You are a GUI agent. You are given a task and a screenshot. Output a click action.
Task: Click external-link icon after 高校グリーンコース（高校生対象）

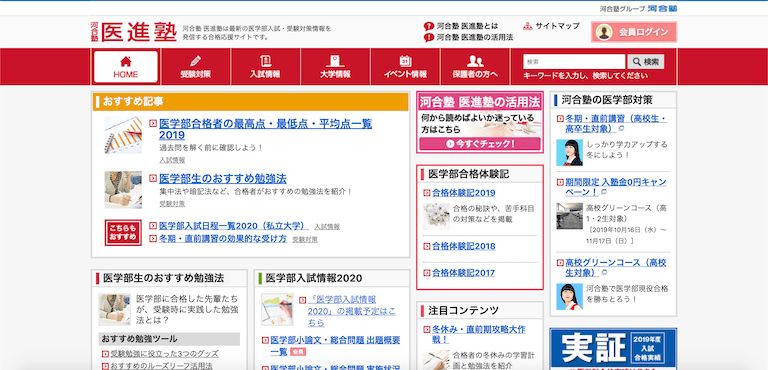(603, 272)
